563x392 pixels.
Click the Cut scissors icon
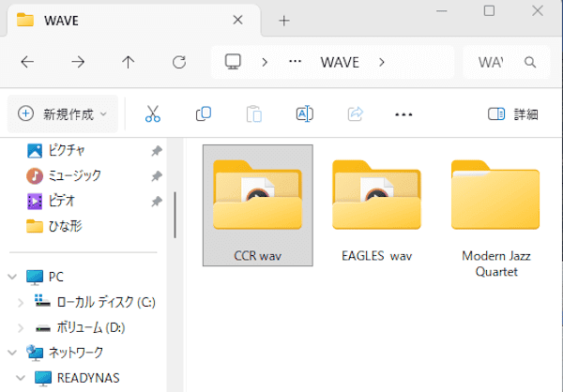tap(153, 114)
